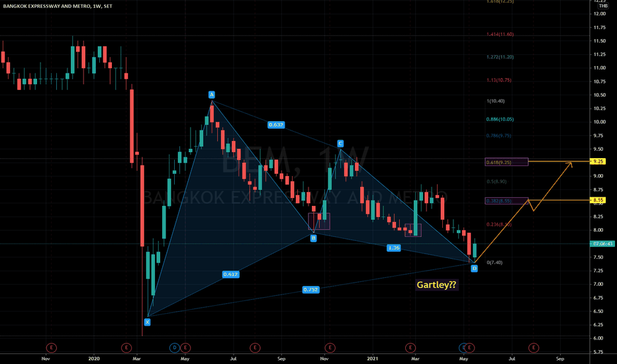Click the 2021 label on time axis
The height and width of the screenshot is (364, 617).
[x=372, y=359]
